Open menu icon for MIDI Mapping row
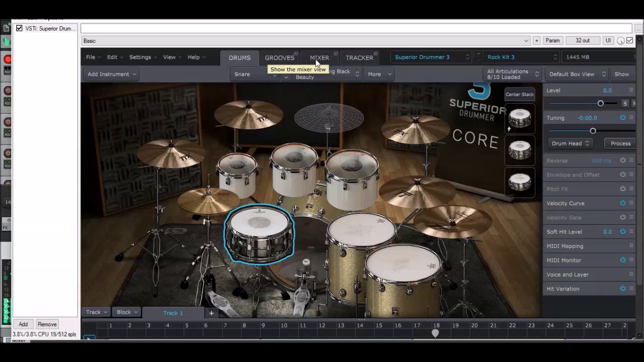 (631, 246)
